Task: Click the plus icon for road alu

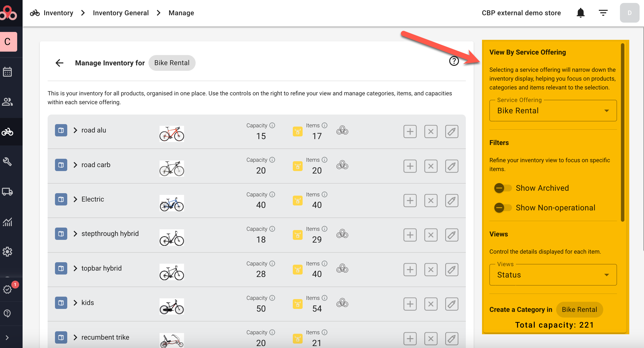Action: (x=410, y=131)
